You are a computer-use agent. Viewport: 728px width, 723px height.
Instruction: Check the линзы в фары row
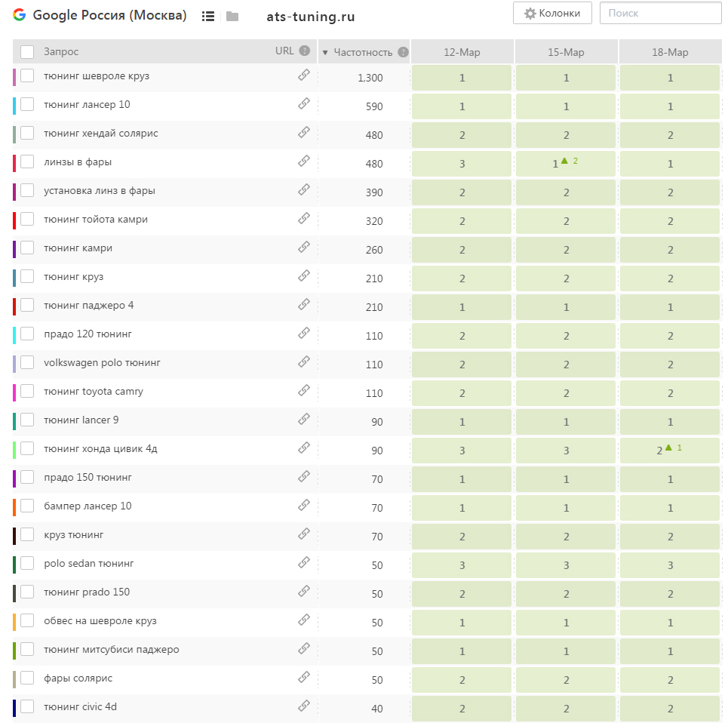pyautogui.click(x=27, y=162)
